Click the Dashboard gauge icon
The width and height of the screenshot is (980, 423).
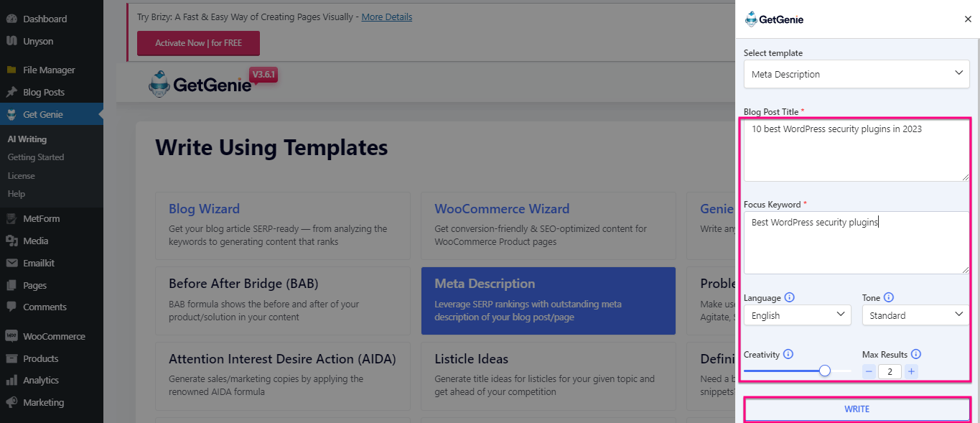(11, 19)
